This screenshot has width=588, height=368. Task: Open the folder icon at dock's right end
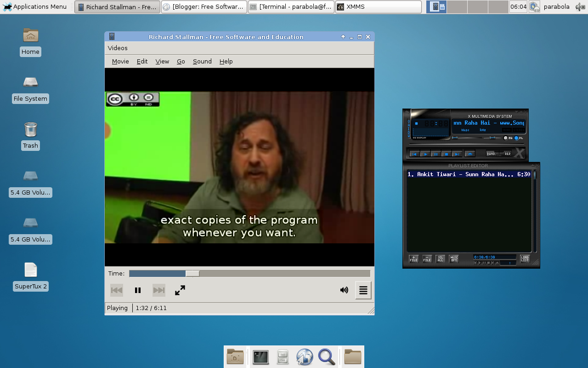[353, 357]
